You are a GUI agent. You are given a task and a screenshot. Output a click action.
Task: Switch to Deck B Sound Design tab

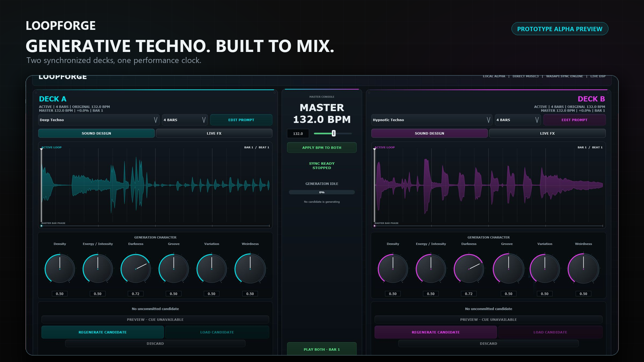point(429,133)
